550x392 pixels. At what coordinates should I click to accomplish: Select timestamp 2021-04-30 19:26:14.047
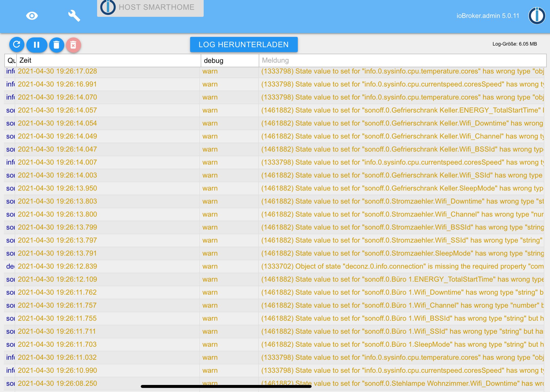pyautogui.click(x=57, y=149)
